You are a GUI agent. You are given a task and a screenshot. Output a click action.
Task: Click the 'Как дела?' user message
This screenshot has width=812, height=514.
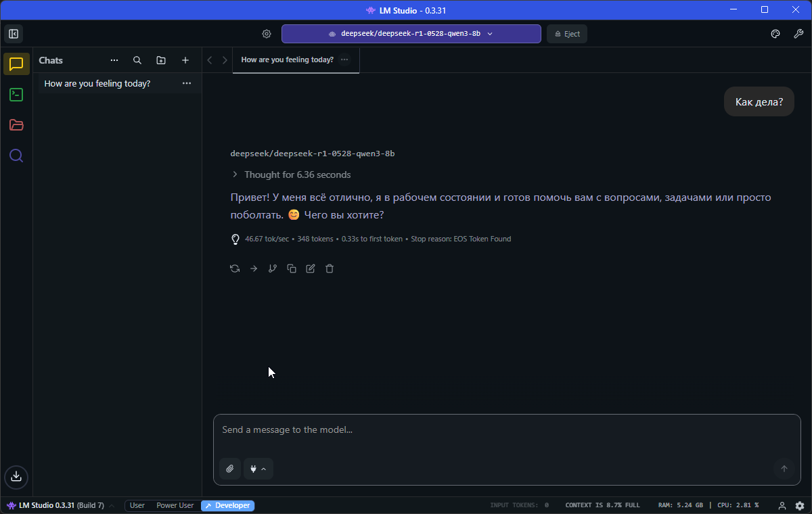tap(759, 102)
